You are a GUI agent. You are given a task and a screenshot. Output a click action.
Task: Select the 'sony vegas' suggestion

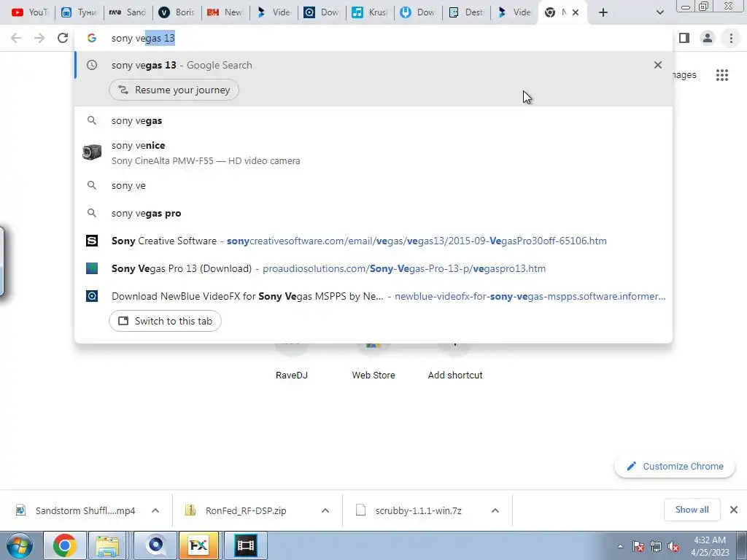point(373,121)
